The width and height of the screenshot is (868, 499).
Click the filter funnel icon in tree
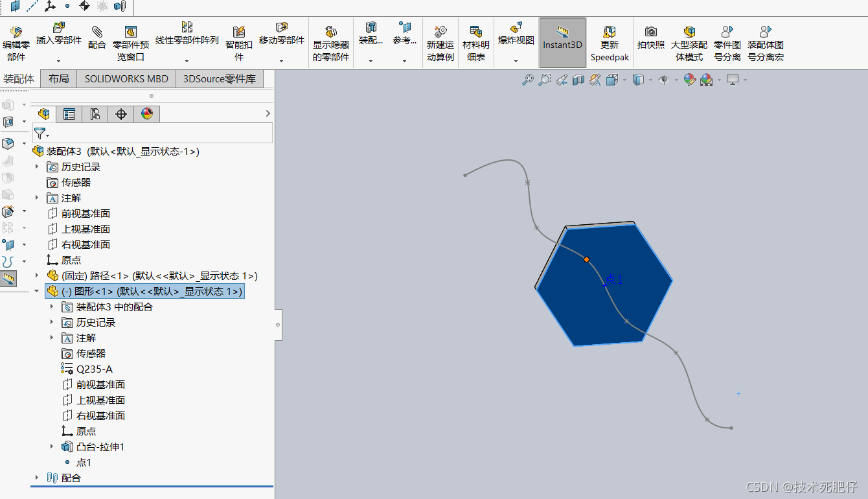tap(40, 133)
